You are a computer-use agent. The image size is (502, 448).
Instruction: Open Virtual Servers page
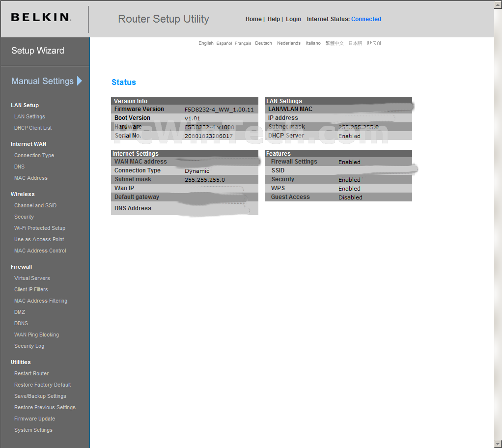coord(32,278)
